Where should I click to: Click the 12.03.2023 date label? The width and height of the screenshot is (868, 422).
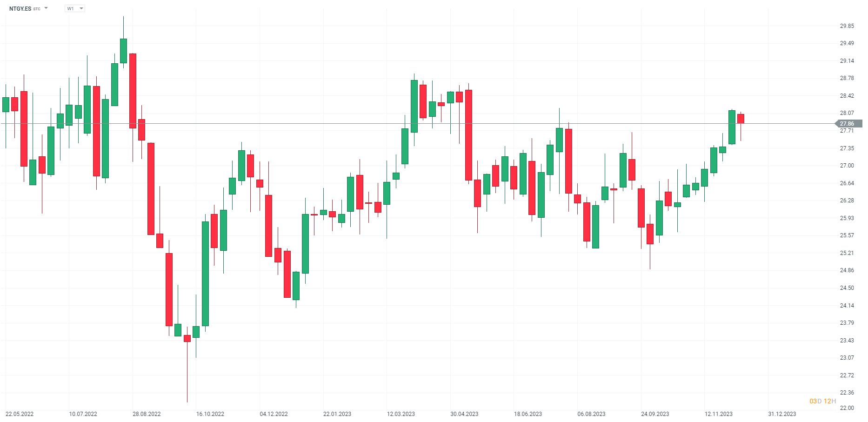point(401,414)
